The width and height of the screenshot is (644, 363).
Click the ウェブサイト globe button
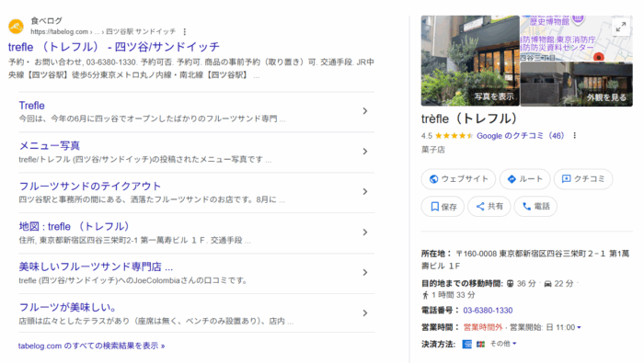[x=458, y=179]
